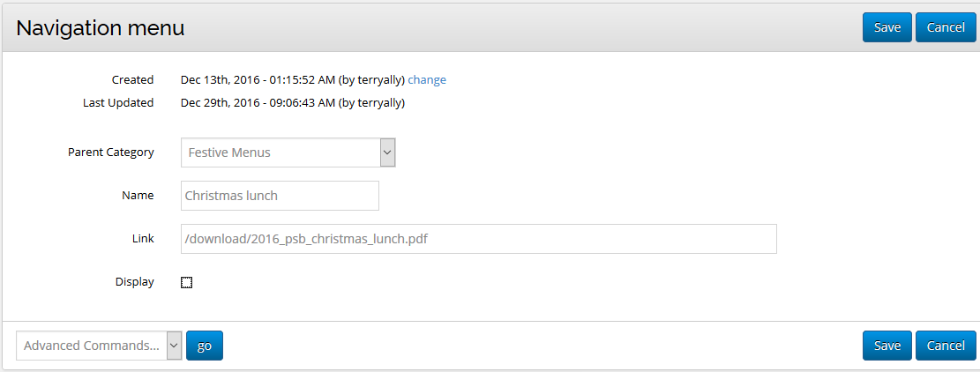Expand the Advanced Commands dropdown
Image resolution: width=980 pixels, height=372 pixels.
click(99, 346)
